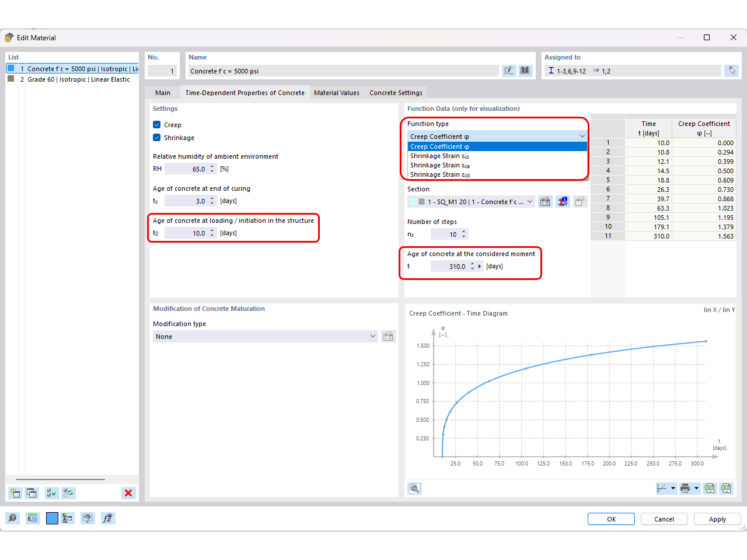Image resolution: width=747 pixels, height=560 pixels.
Task: Increase ts using the age of curing stepper
Action: (211, 198)
